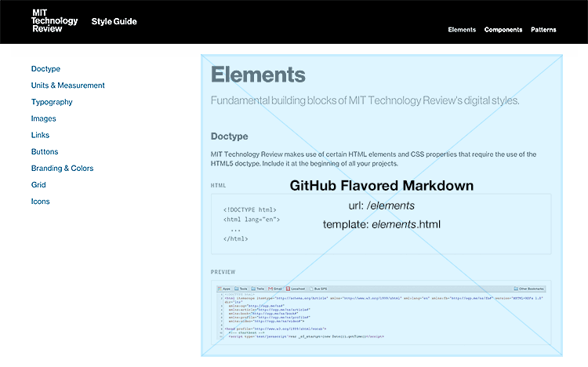
Task: Click the Gmail bookmark icon in preview
Action: [270, 289]
